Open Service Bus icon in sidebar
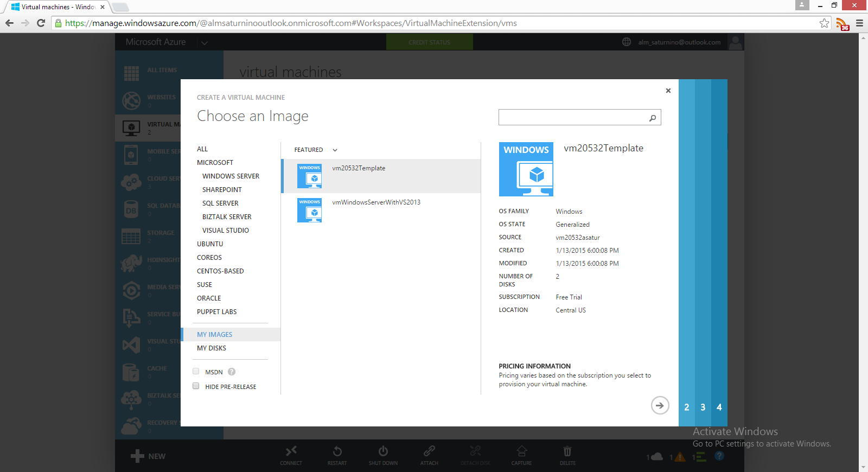868x472 pixels. (131, 318)
